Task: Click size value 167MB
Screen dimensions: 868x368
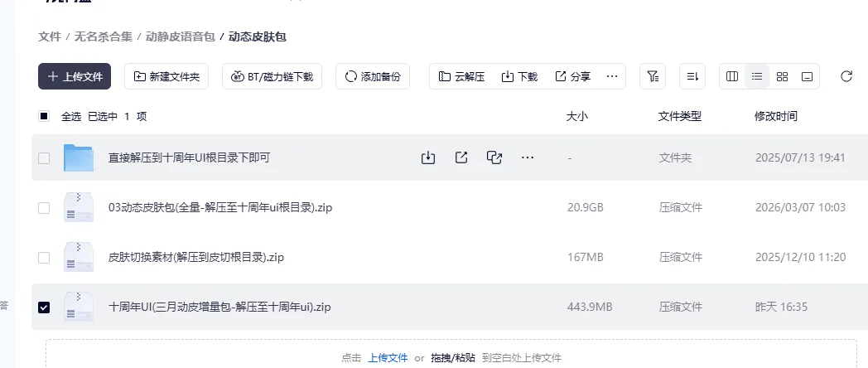Action: click(x=585, y=258)
